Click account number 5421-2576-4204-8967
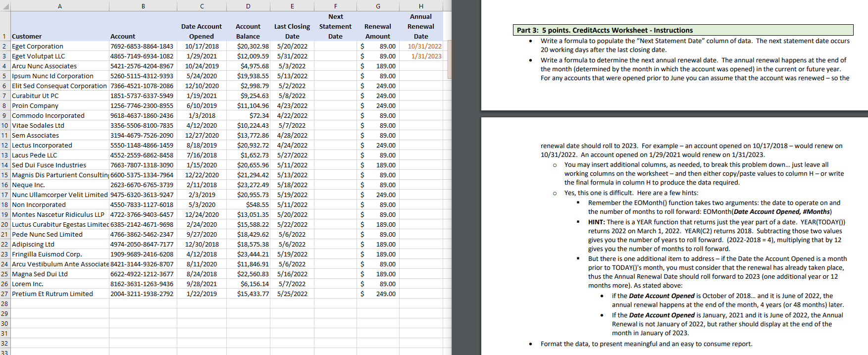The width and height of the screenshot is (868, 355). (x=143, y=66)
